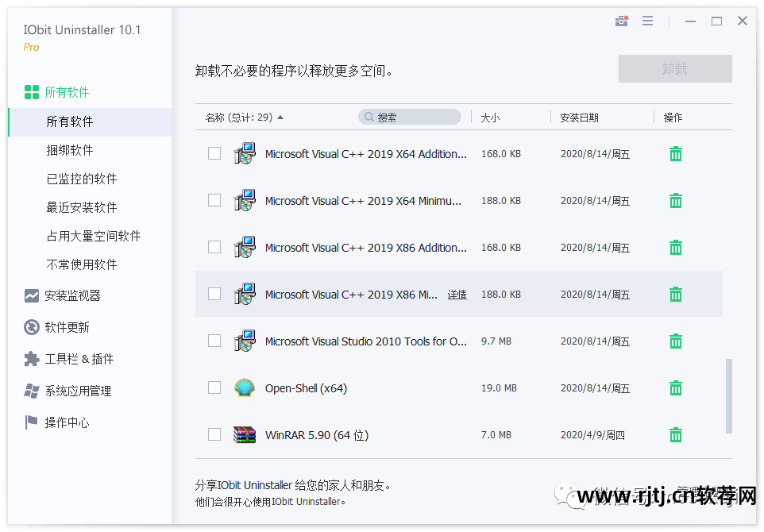Click the toolbox icon with red dot
This screenshot has width=764, height=532.
(x=621, y=21)
